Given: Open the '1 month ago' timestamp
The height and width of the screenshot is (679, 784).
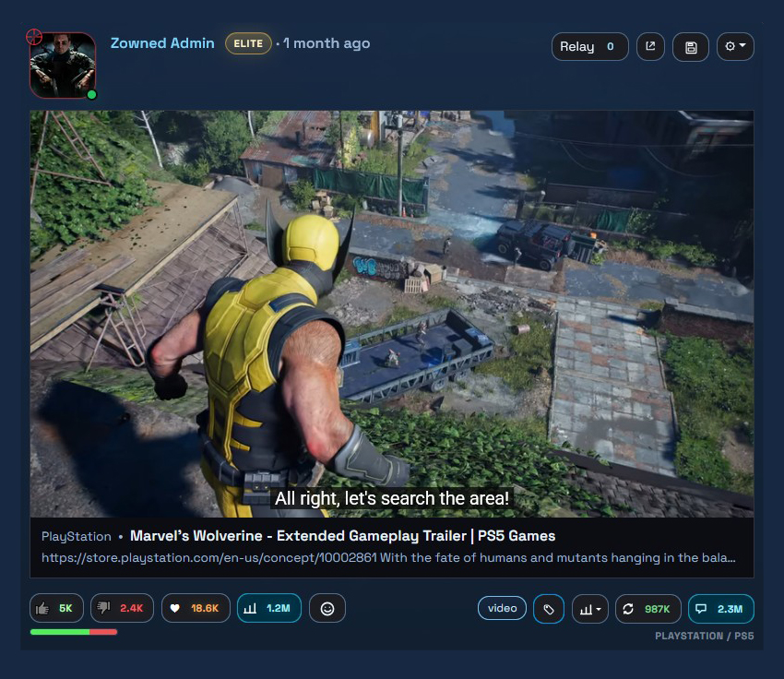Looking at the screenshot, I should pos(327,43).
